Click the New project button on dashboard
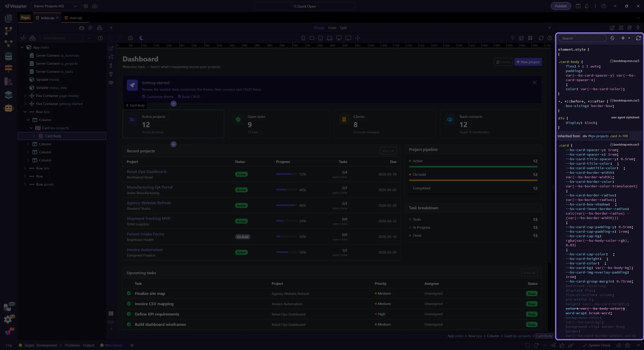Screen dimensions: 644x350 point(528,62)
